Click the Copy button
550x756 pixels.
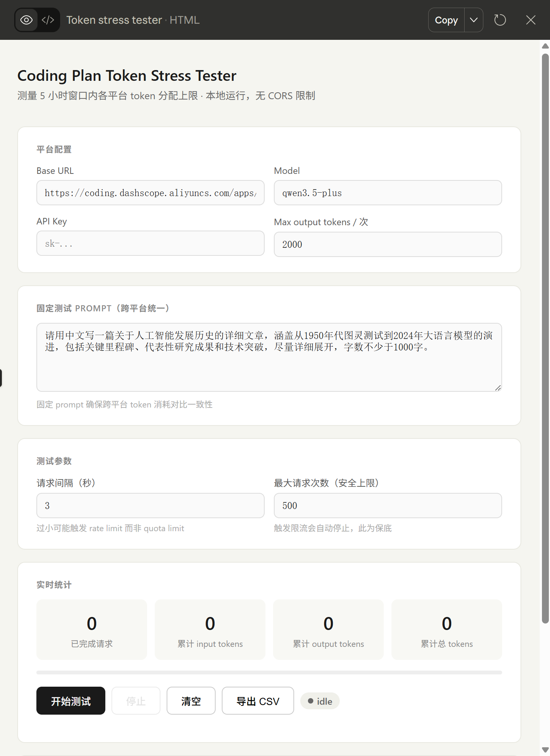446,20
